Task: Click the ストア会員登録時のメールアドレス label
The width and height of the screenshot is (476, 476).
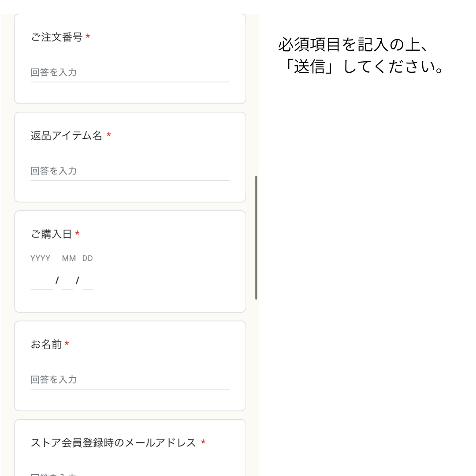Action: [x=113, y=443]
